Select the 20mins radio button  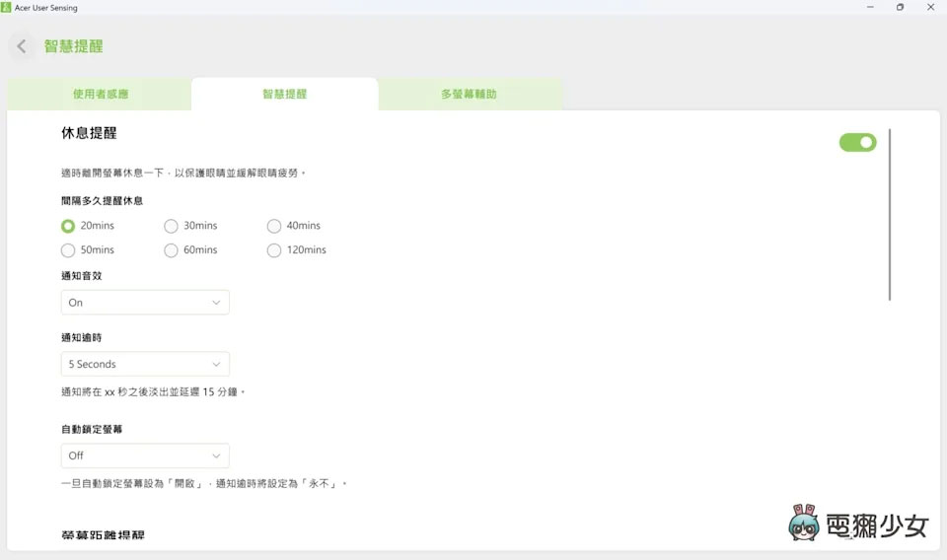pos(68,226)
